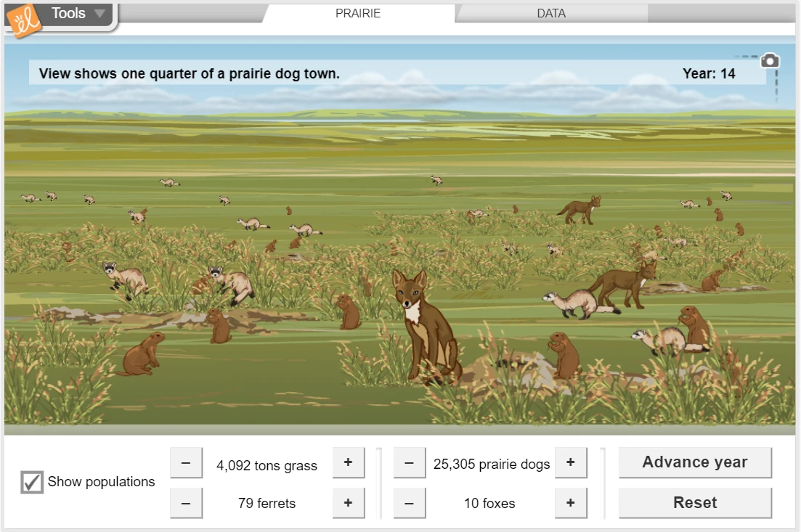Viewport: 801px width, 532px height.
Task: Click the '79 ferrets' value
Action: 267,504
